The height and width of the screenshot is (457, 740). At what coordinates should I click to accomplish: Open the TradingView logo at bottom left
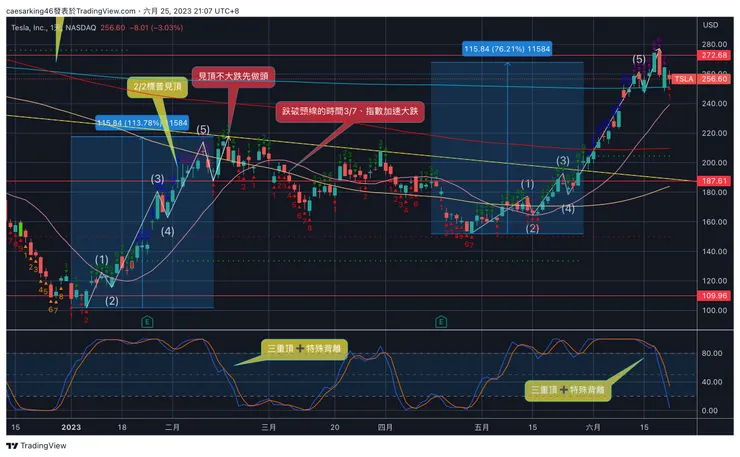pos(36,446)
